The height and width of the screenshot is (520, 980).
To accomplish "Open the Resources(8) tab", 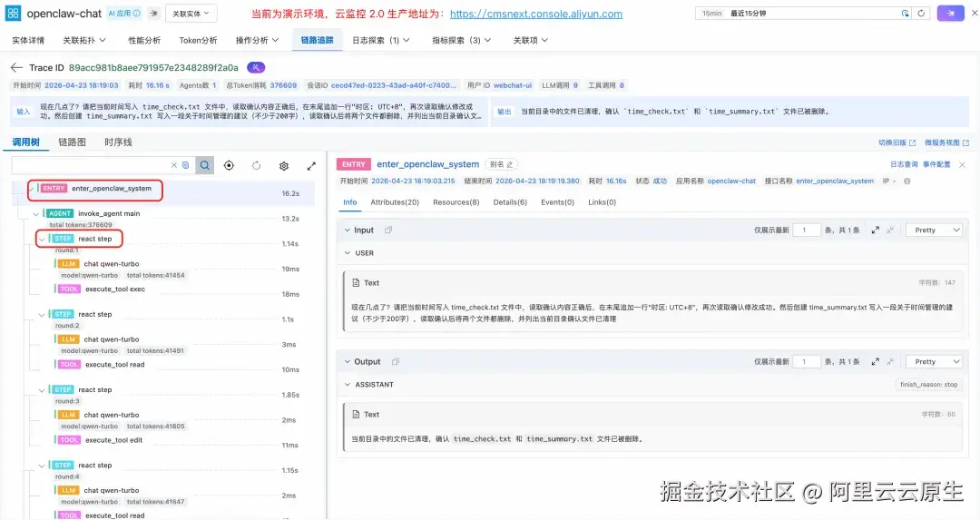I will 456,202.
